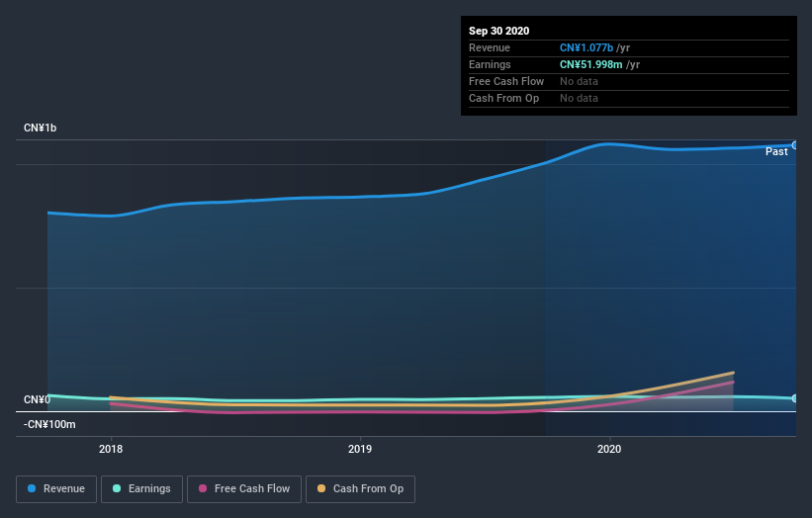Image resolution: width=812 pixels, height=518 pixels.
Task: Click the Revenue end-point marker on the chart
Action: point(795,145)
